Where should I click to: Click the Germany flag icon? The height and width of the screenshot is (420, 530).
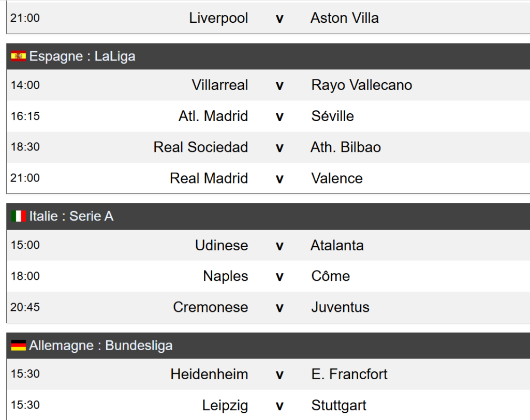pos(19,346)
